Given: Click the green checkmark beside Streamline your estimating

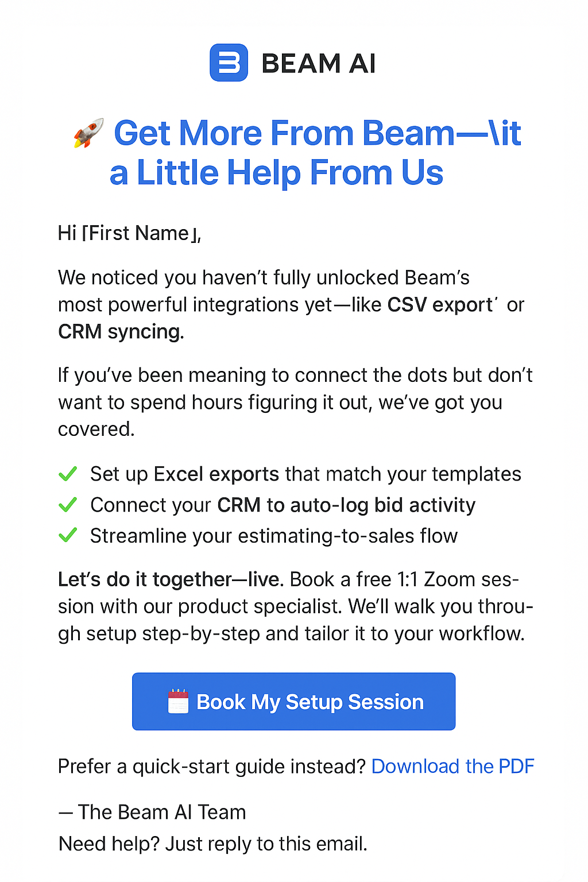Looking at the screenshot, I should click(68, 536).
